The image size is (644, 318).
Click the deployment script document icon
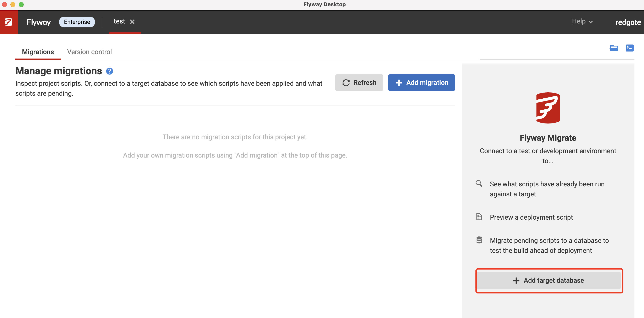(479, 217)
